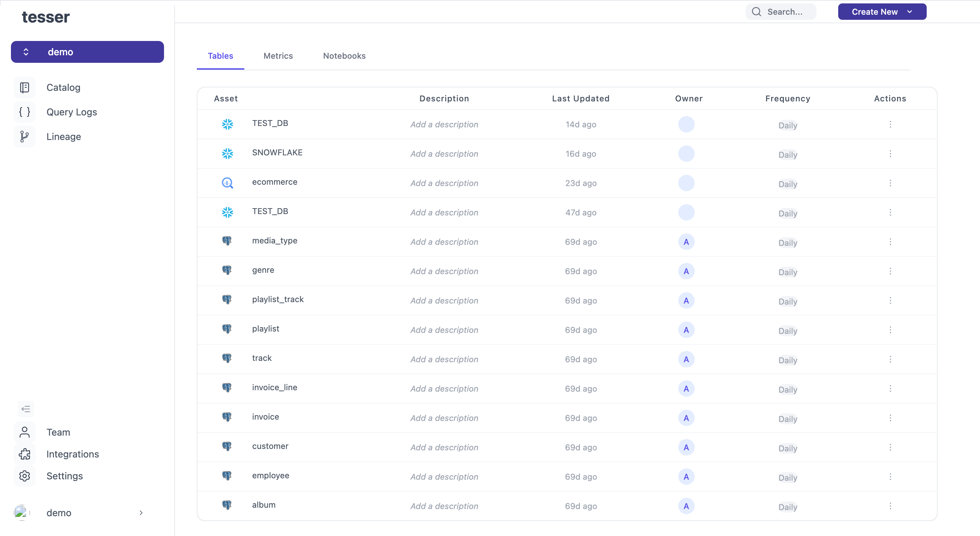Click "23d ago" in ecommerce row
Screen dimensions: 980x536
point(581,183)
